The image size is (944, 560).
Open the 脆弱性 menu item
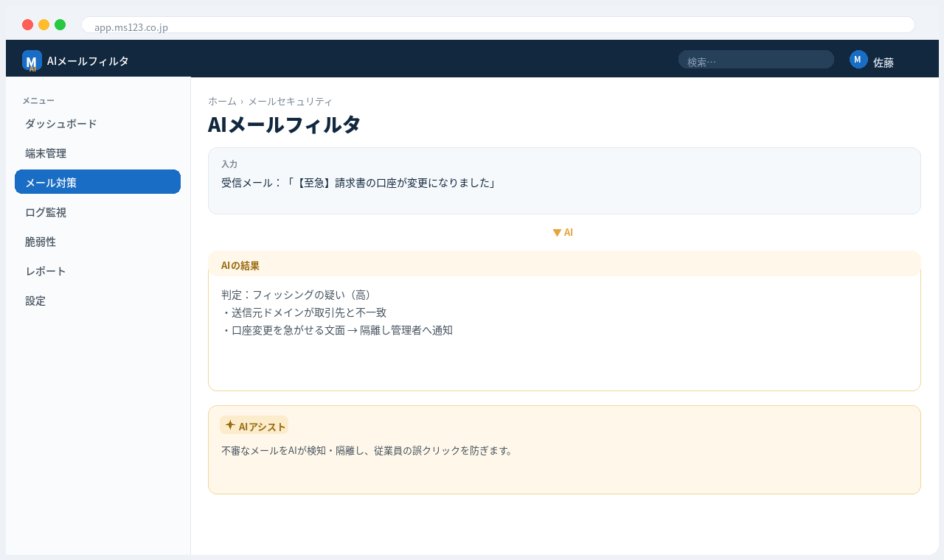point(97,242)
